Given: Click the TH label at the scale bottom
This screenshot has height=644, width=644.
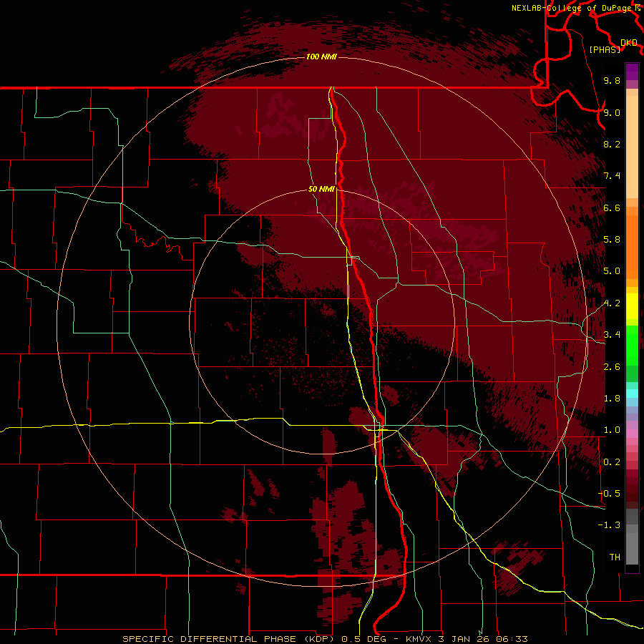Looking at the screenshot, I should pyautogui.click(x=615, y=557).
